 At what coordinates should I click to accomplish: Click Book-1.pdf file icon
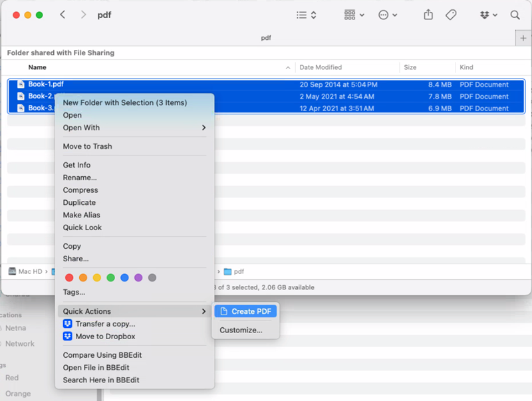(21, 84)
